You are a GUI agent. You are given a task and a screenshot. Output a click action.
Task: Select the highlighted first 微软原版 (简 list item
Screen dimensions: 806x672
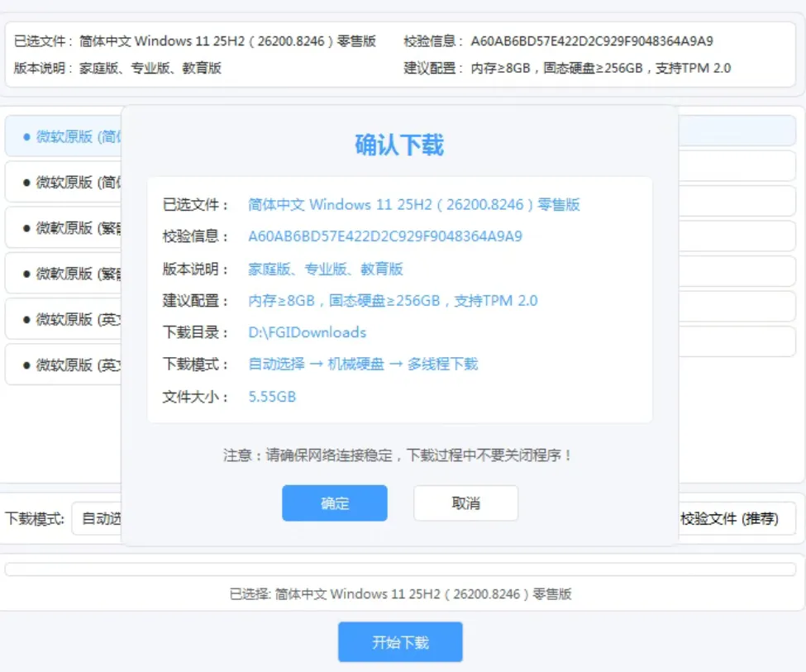[x=64, y=136]
